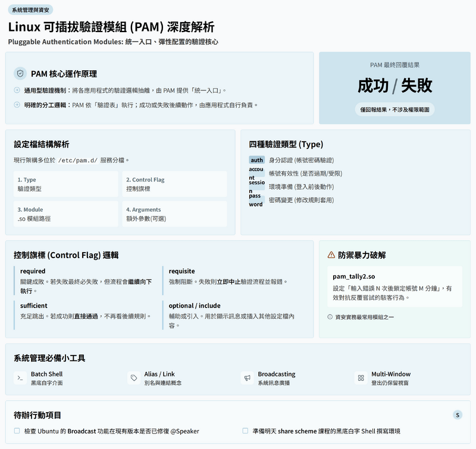Click the S avatar in 待辦行動項目
Viewport: 476px width, 449px height.
pyautogui.click(x=457, y=415)
